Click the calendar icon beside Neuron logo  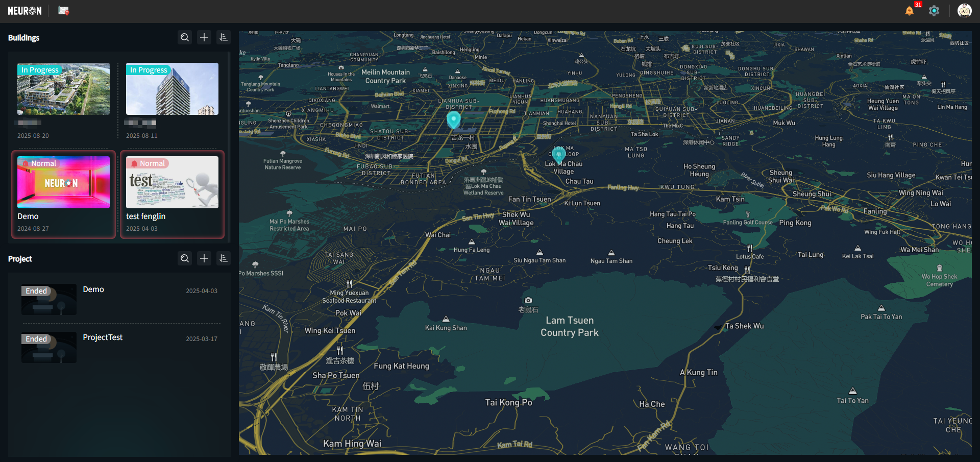click(x=63, y=11)
